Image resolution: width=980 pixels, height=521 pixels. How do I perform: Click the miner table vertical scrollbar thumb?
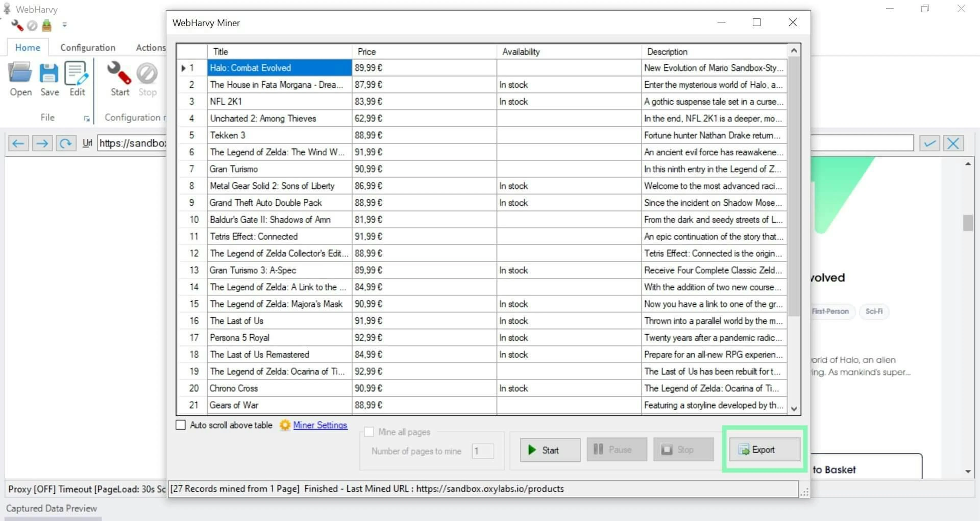tap(794, 186)
